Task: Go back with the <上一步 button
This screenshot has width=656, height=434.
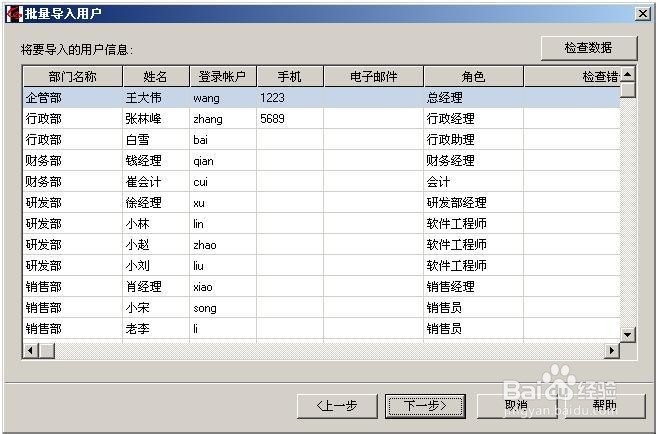Action: [337, 406]
